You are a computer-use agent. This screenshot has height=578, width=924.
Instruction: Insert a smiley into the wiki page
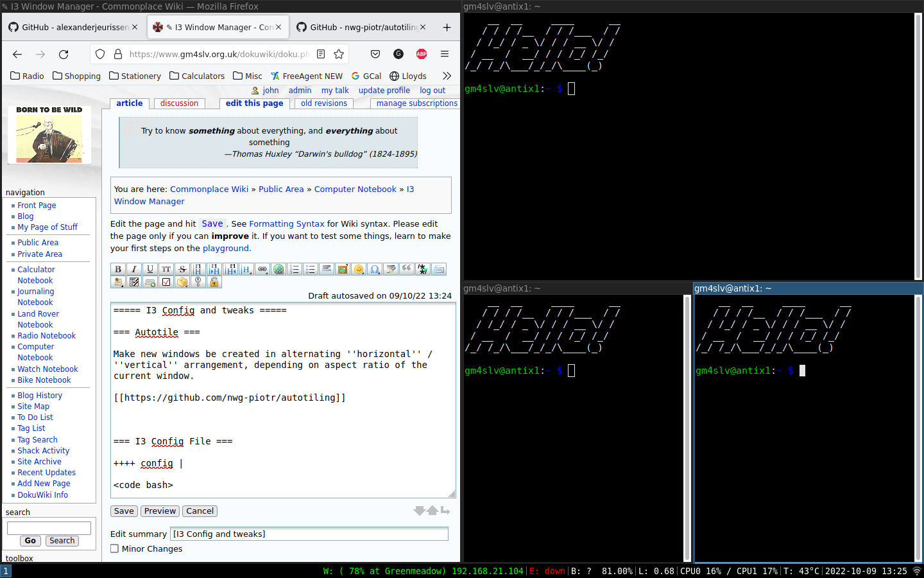359,269
